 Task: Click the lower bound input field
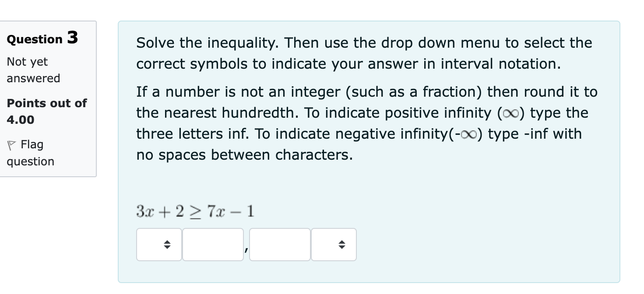213,245
